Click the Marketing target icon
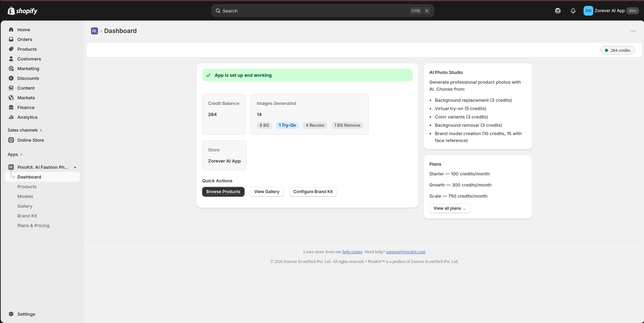This screenshot has width=644, height=323. pos(11,68)
